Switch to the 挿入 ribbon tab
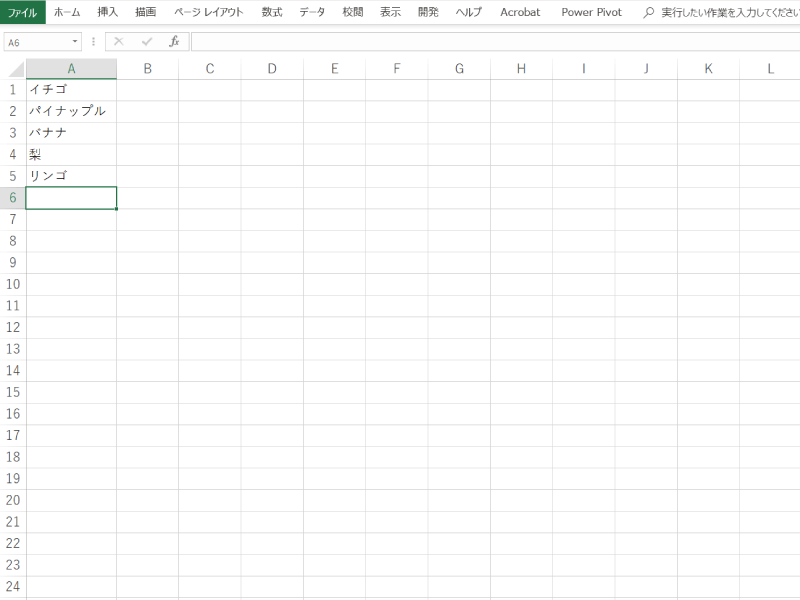Image resolution: width=800 pixels, height=600 pixels. click(x=108, y=13)
